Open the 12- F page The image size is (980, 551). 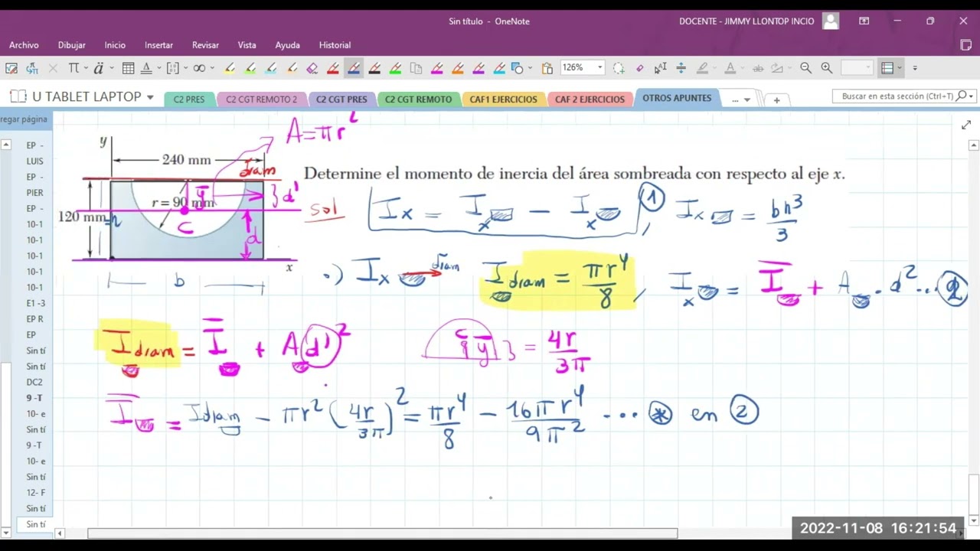coord(35,492)
